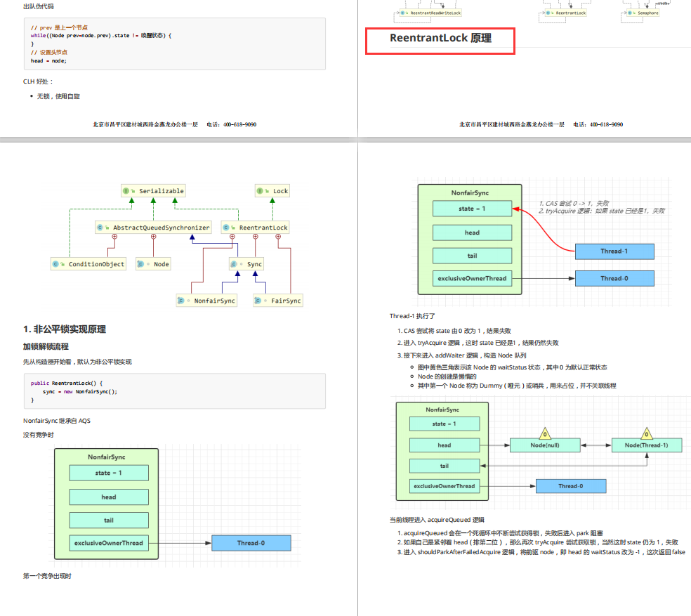691x616 pixels.
Task: Click the text '当前线程进入 acquireQueued 逻辑'
Action: tap(437, 520)
